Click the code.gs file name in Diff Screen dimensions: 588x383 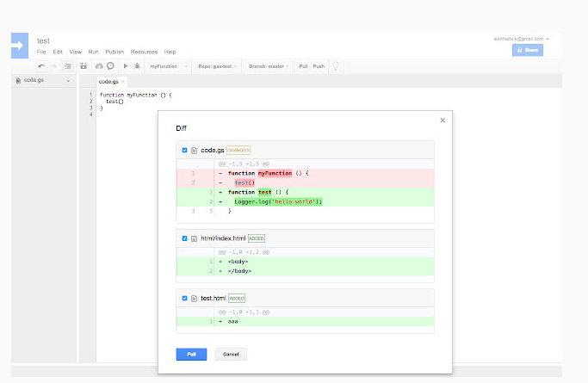(x=213, y=151)
